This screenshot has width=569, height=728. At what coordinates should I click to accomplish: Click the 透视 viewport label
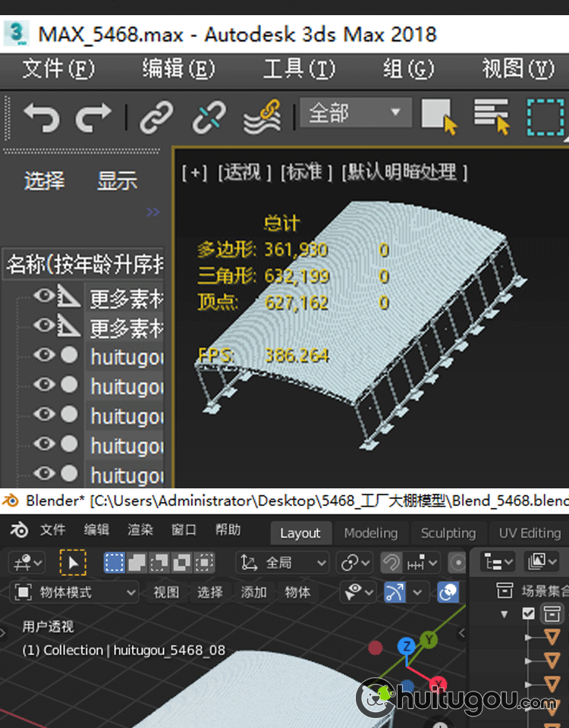[x=244, y=172]
